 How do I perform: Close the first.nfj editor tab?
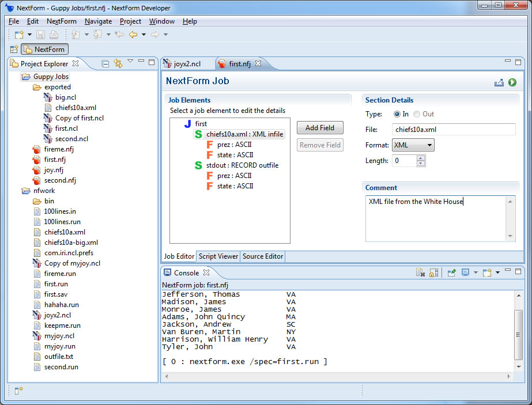(x=258, y=63)
